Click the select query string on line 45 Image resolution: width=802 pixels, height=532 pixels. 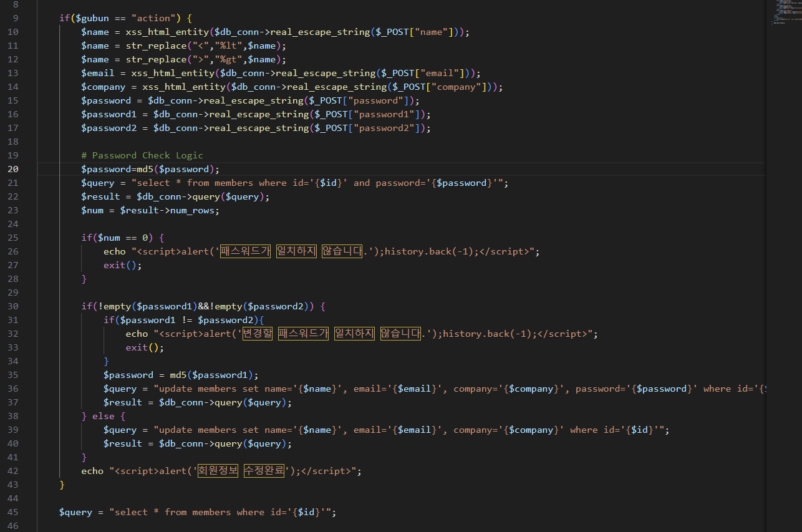click(x=220, y=512)
